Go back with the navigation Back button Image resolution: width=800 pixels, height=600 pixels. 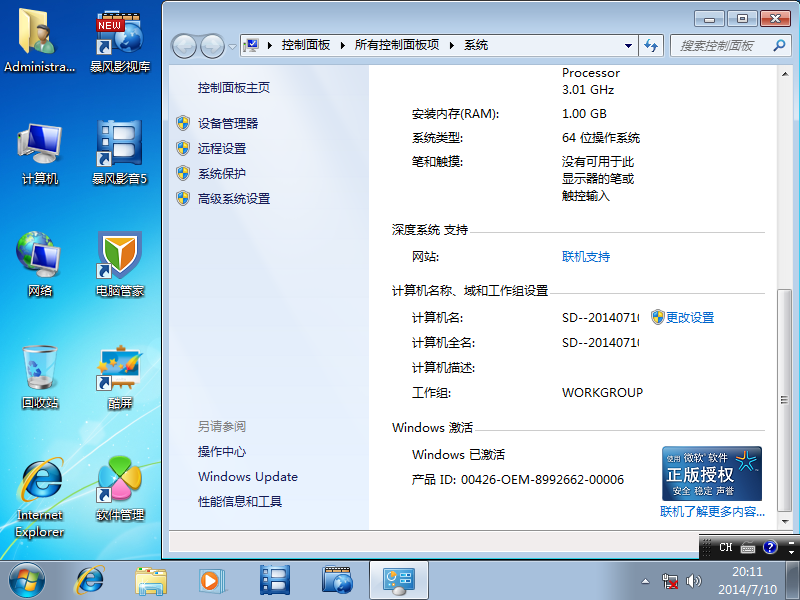(184, 46)
